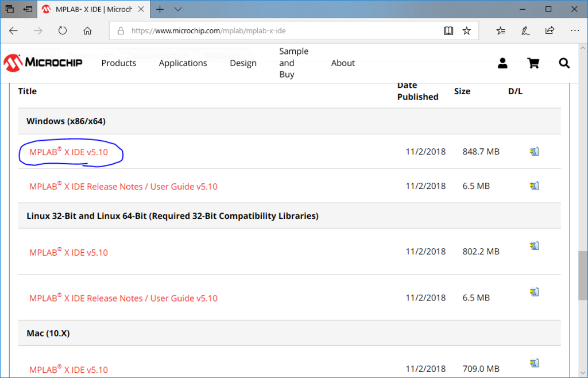Viewport: 588px width, 378px height.
Task: Go forward with browser forward arrow
Action: pos(38,31)
